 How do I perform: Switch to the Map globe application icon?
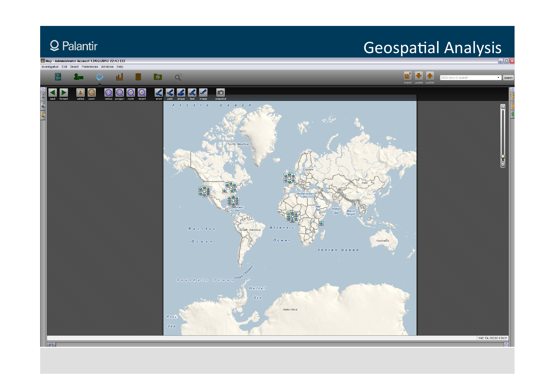pyautogui.click(x=100, y=77)
